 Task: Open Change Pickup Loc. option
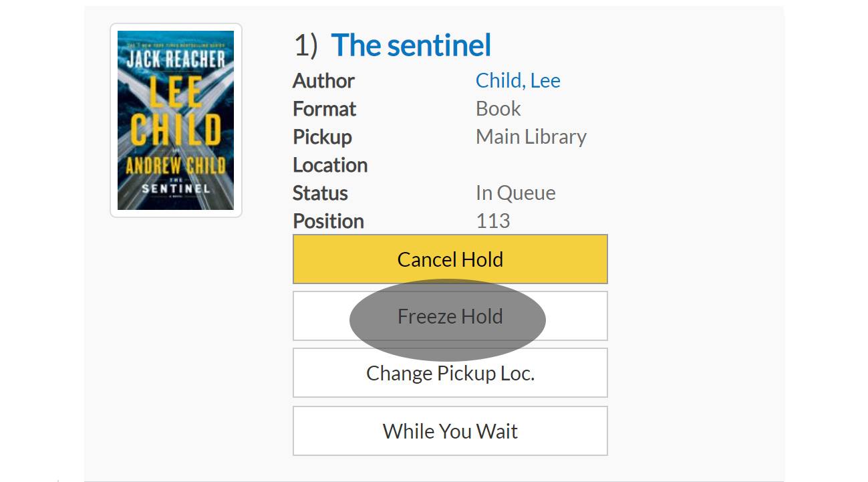pyautogui.click(x=450, y=373)
